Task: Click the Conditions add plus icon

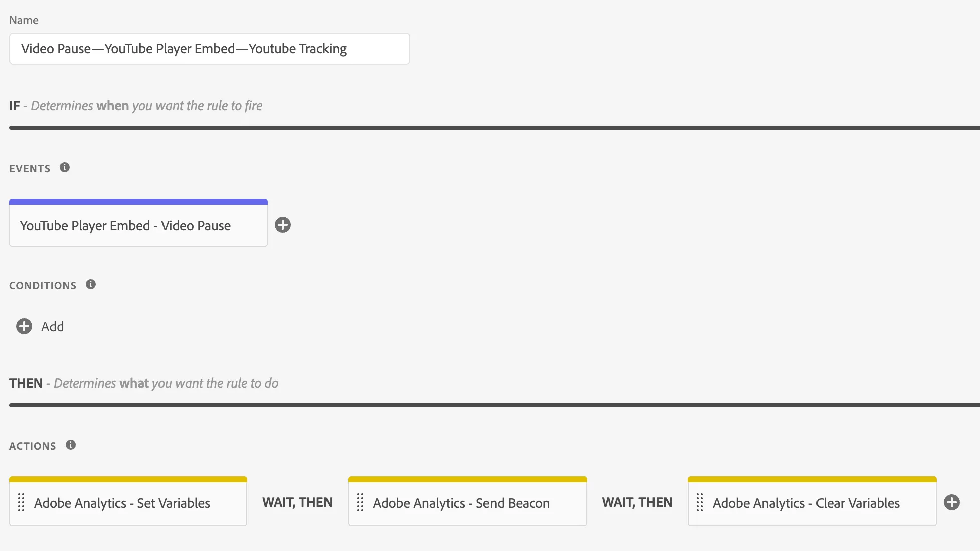Action: [x=24, y=326]
